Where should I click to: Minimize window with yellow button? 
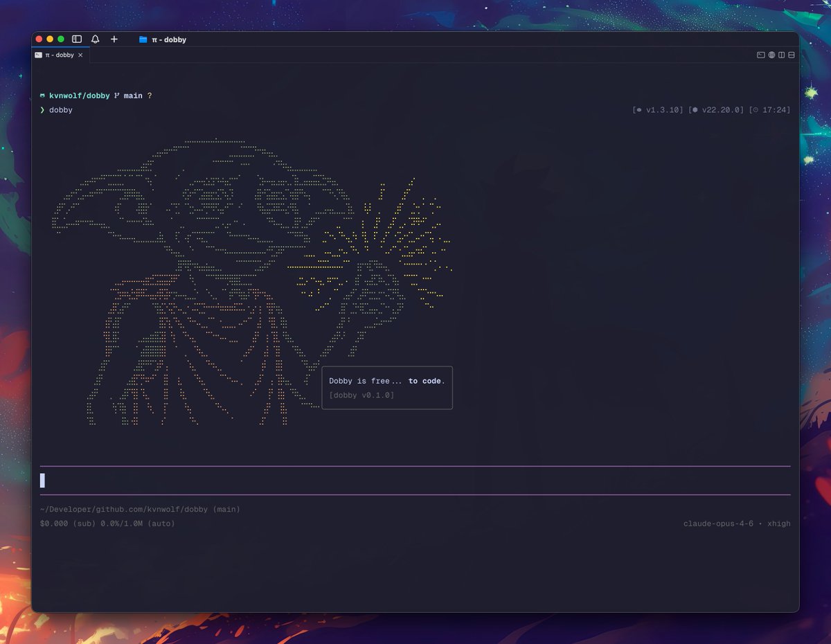[x=50, y=39]
